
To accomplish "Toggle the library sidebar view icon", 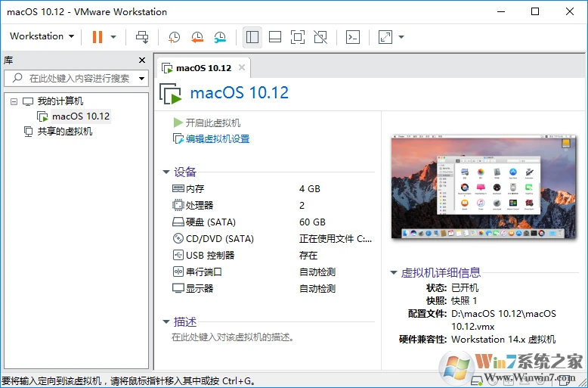I will 252,36.
